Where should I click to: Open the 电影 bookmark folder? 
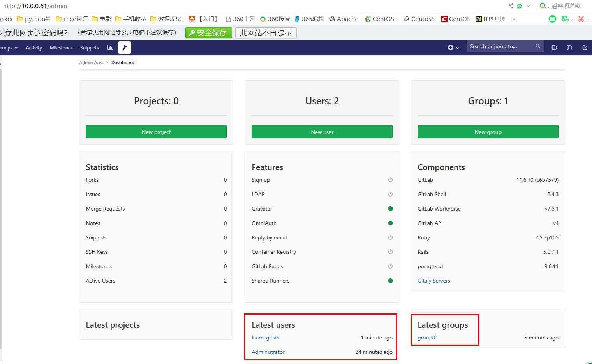point(102,19)
